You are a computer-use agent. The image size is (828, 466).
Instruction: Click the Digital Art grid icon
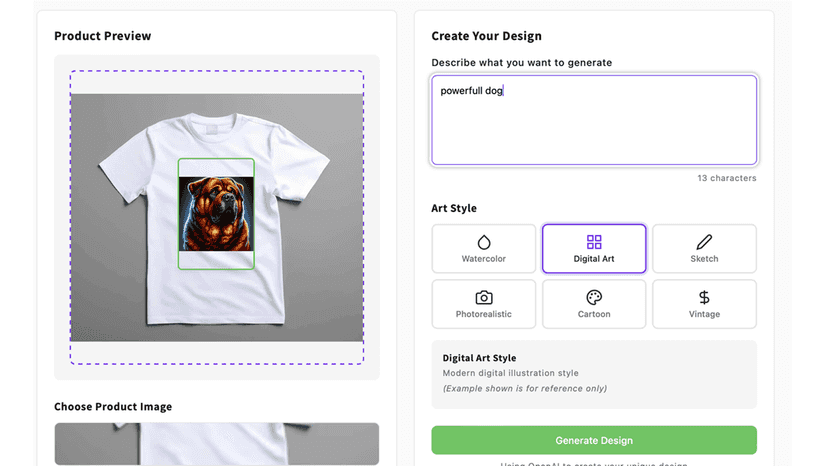point(594,242)
